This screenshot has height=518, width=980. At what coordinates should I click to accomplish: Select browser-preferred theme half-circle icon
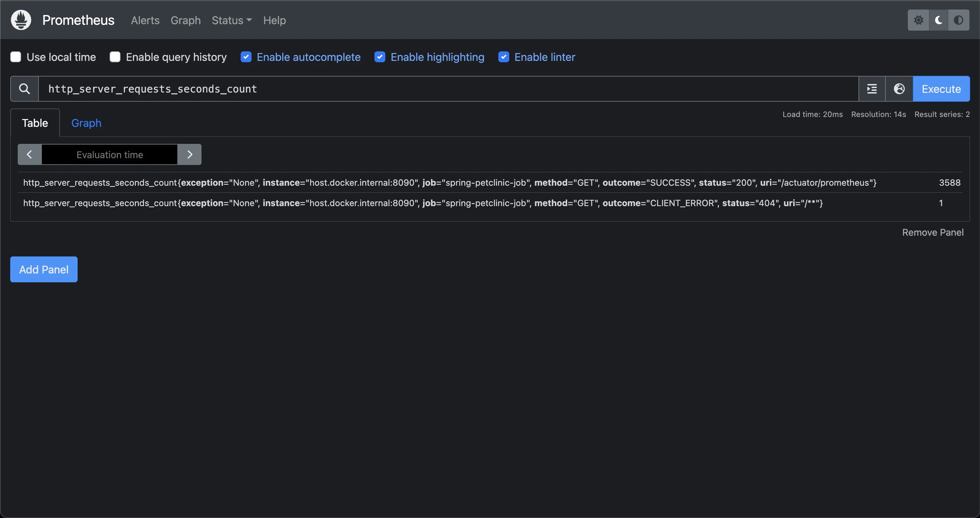point(959,20)
